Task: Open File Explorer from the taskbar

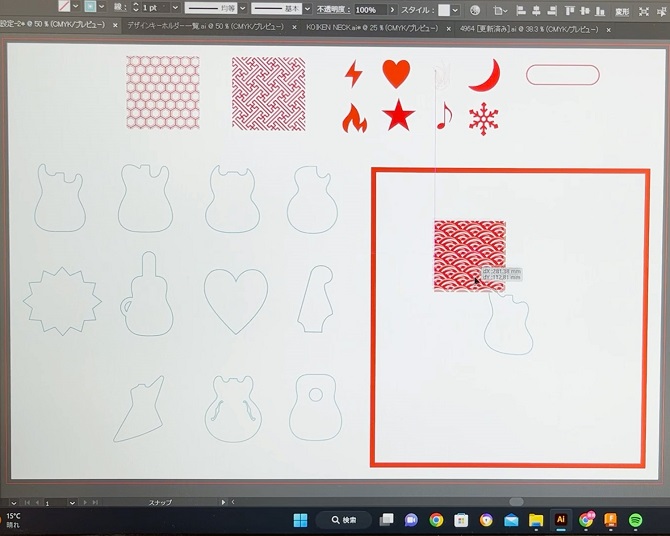Action: click(x=536, y=520)
